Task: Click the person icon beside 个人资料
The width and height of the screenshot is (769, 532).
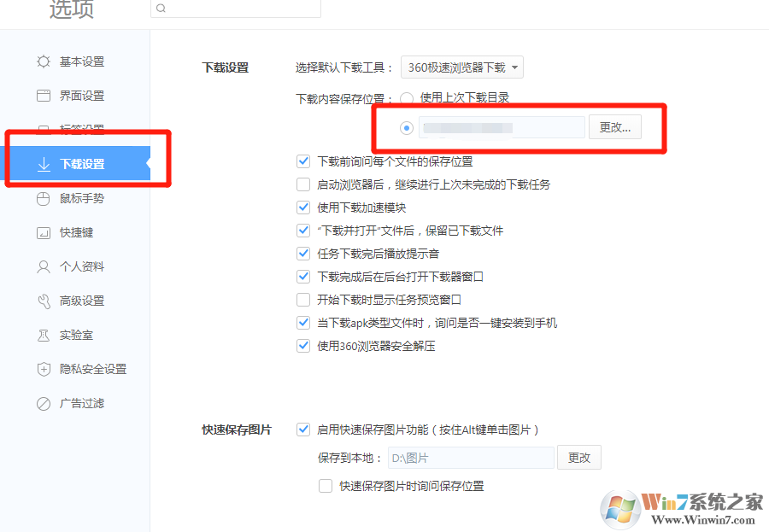Action: click(x=44, y=266)
